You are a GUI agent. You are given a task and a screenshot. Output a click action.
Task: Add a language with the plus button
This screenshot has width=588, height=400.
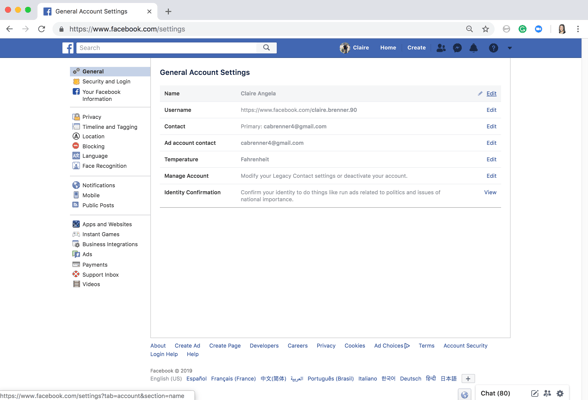coord(468,379)
